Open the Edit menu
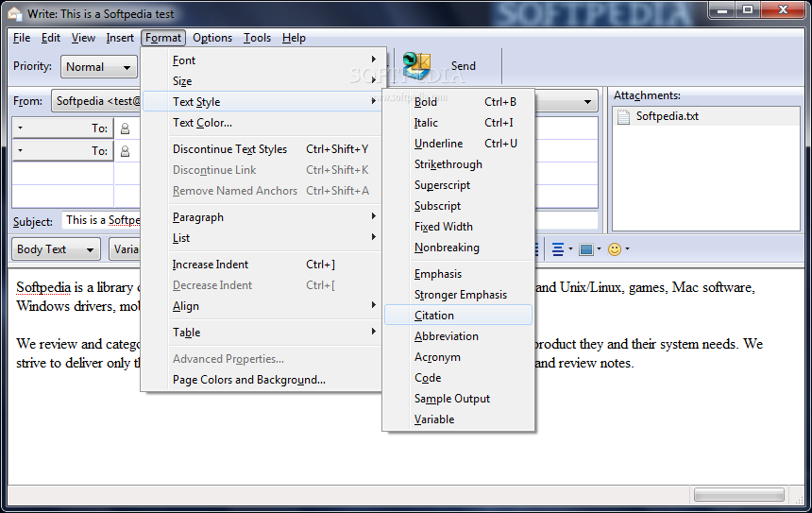812x513 pixels. tap(51, 38)
